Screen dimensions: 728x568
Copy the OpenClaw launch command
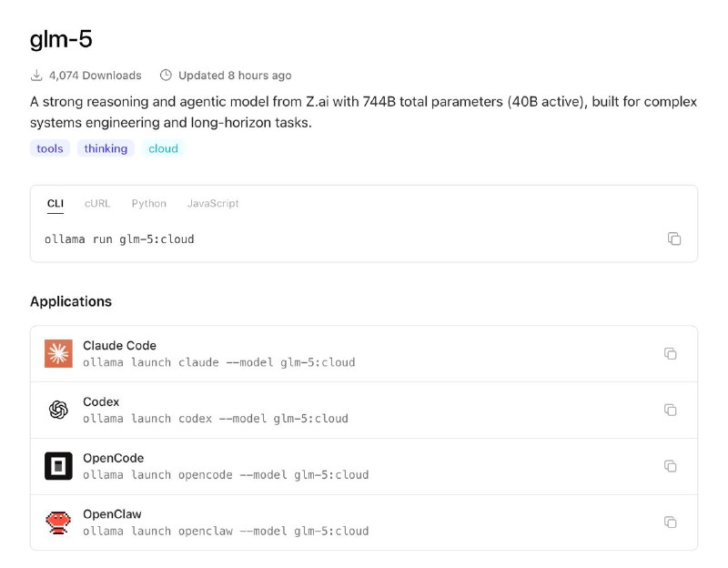[x=671, y=522]
